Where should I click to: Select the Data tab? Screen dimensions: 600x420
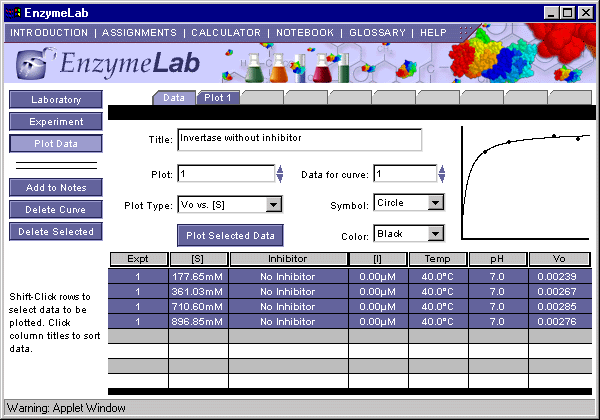tap(174, 98)
